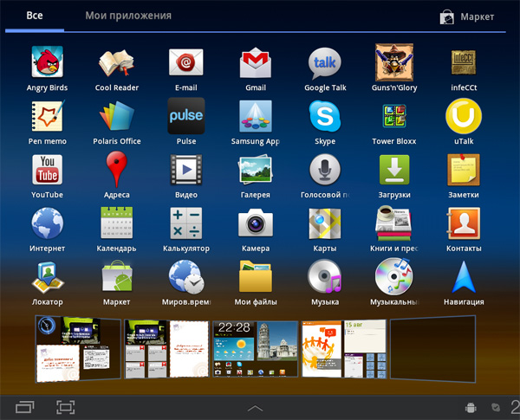Open the YouTube app
This screenshot has width=520, height=420.
[x=47, y=171]
